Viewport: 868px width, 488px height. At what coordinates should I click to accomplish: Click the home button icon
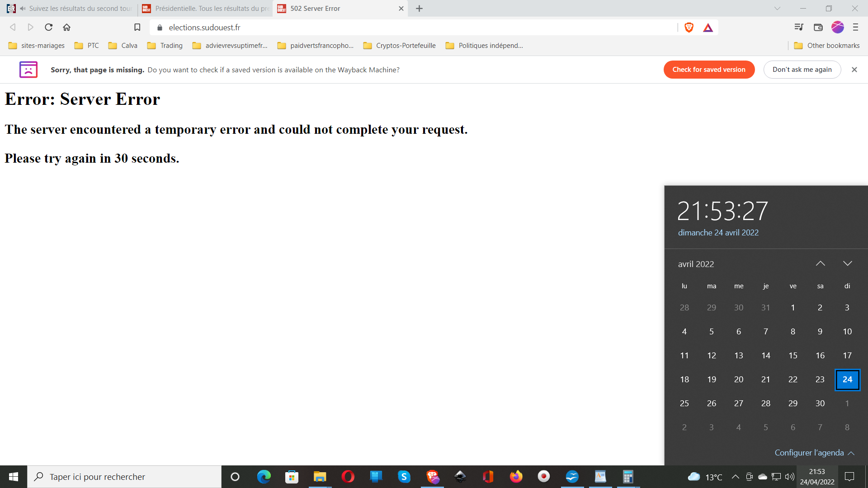click(x=67, y=28)
